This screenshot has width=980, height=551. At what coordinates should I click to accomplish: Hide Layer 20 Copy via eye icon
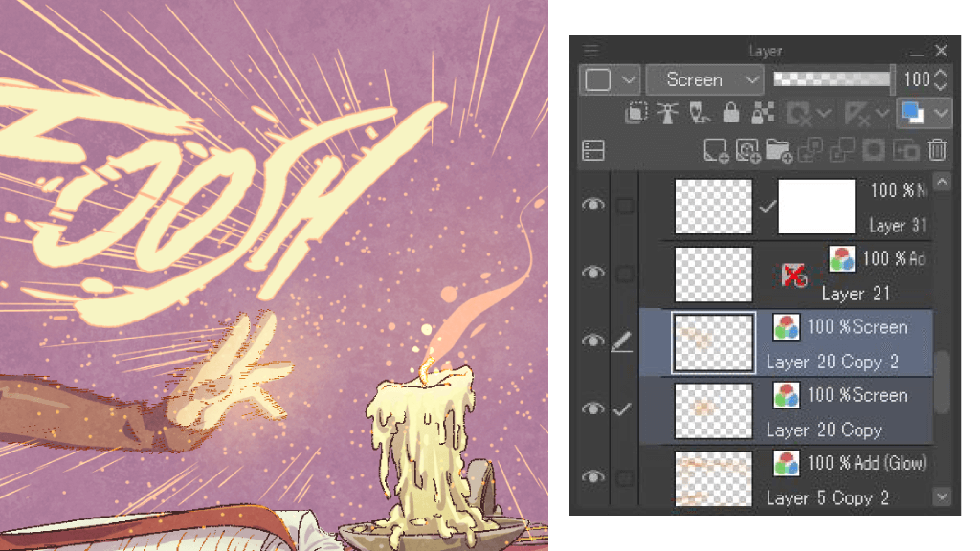tap(593, 408)
